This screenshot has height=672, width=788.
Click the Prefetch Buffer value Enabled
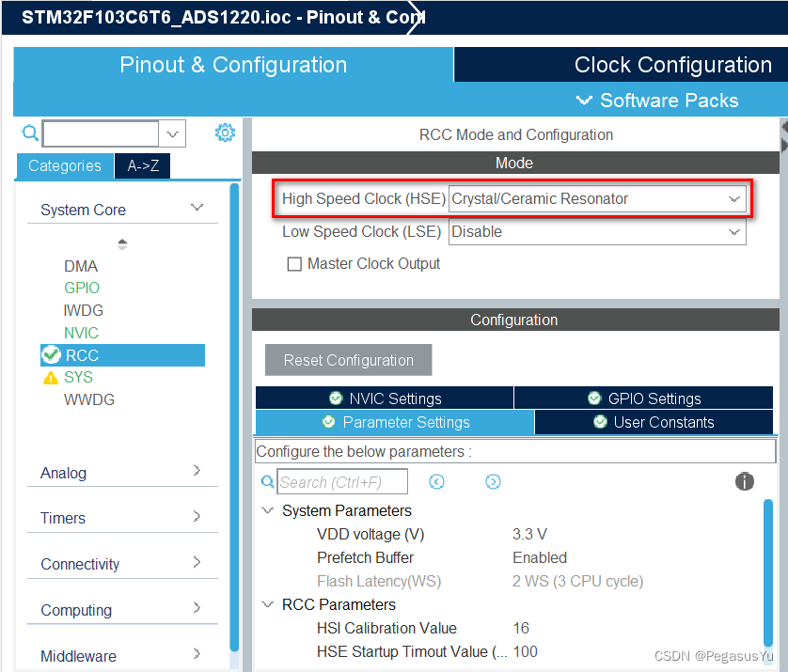coord(540,557)
